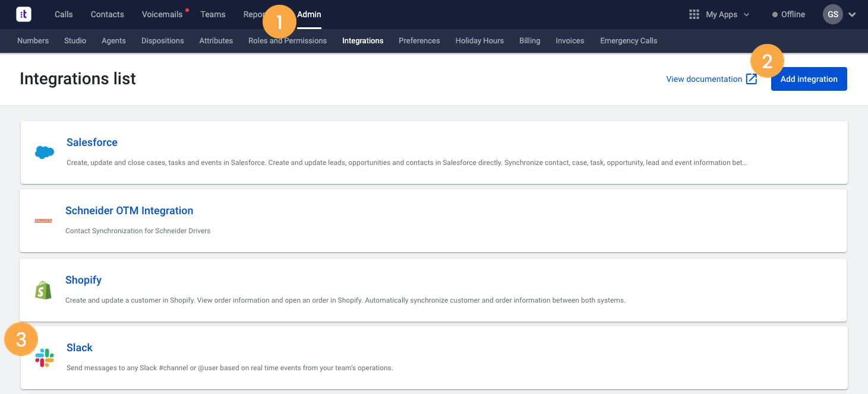Screen dimensions: 868x394
Task: Open the Salesforce integration link
Action: tap(92, 142)
